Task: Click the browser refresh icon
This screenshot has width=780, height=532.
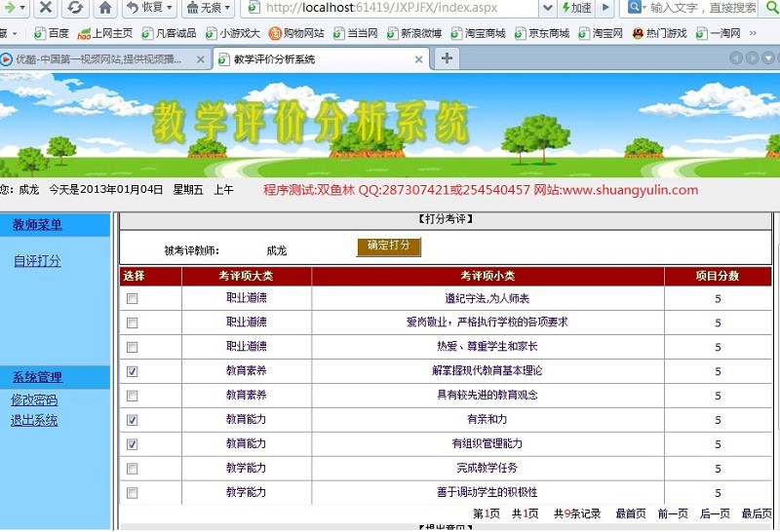Action: coord(75,8)
